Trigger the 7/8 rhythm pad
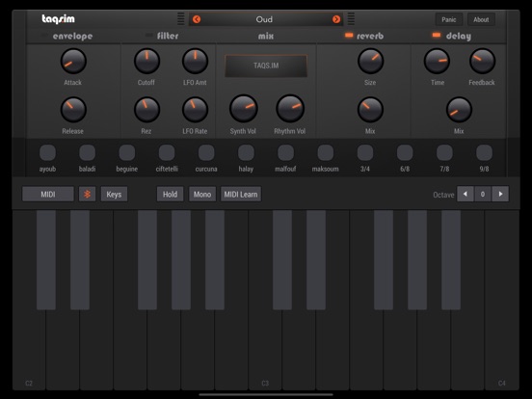532x399 pixels. (x=444, y=152)
